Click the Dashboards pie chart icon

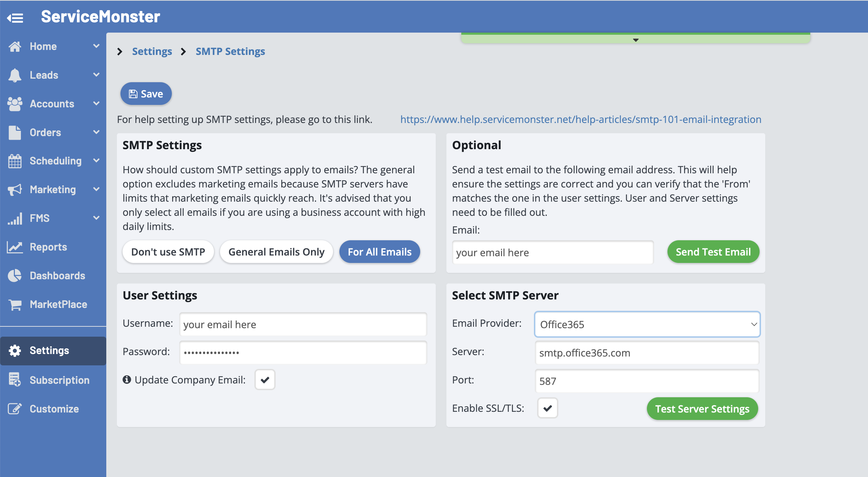click(x=15, y=276)
